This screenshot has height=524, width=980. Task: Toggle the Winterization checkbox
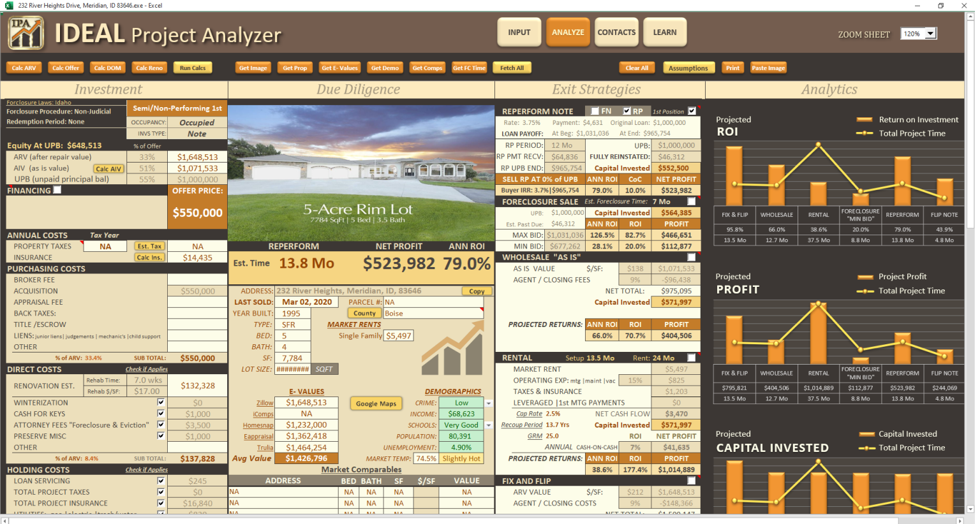[161, 402]
